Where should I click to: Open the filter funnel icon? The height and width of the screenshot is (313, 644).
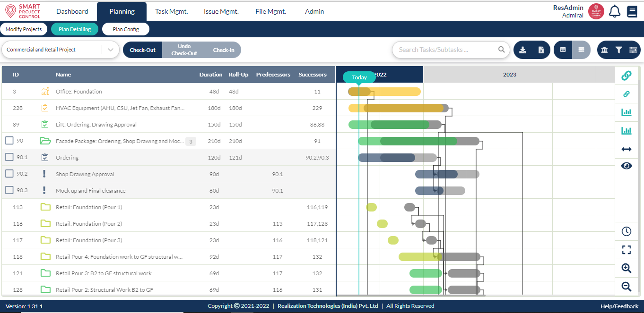pyautogui.click(x=618, y=49)
